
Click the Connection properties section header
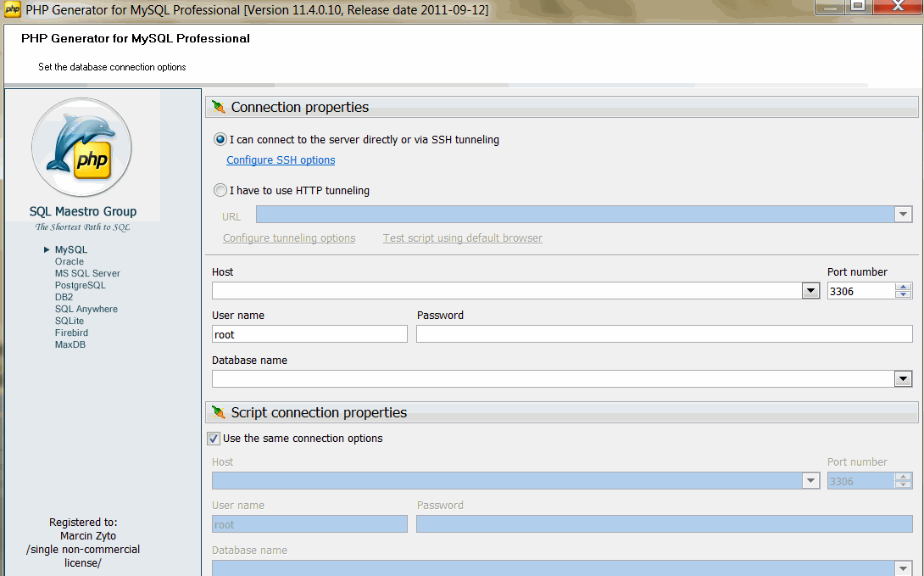561,107
